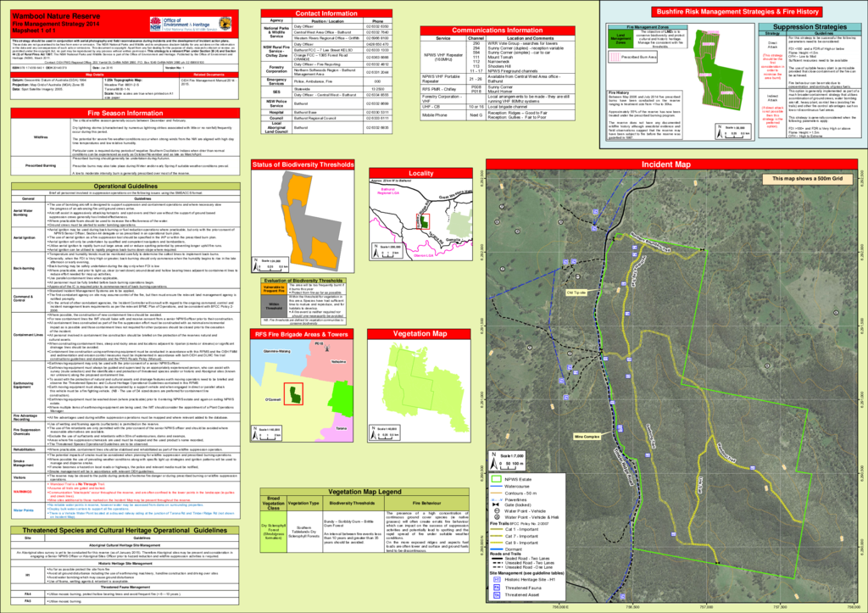Click the Water Point - Vehicle & Heli symbol
868x613 pixels.
tap(497, 517)
